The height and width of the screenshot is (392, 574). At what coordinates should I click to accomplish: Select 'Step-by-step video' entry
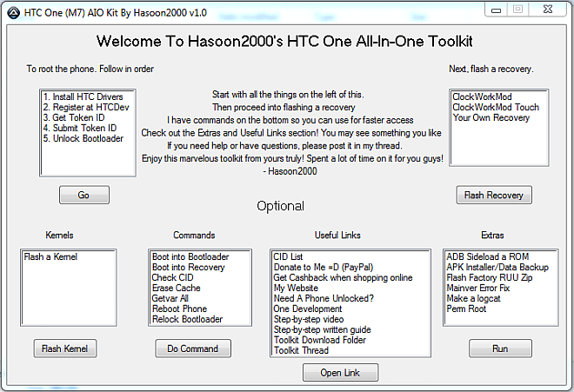(309, 319)
